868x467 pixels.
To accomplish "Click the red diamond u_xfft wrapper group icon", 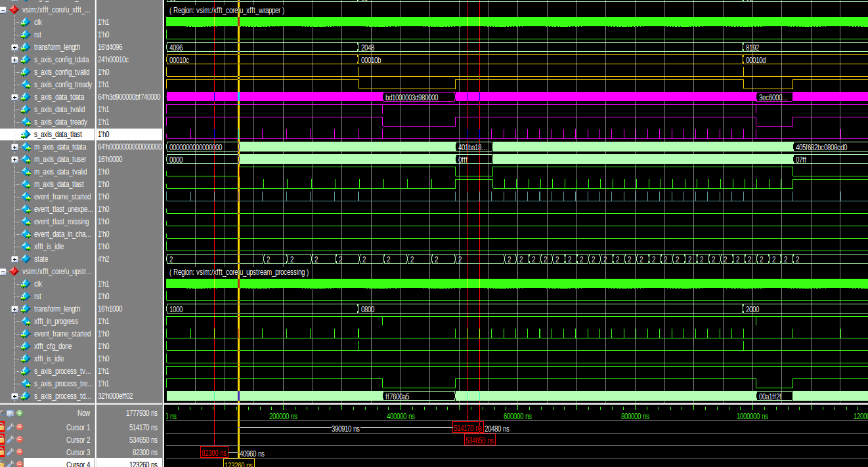I will click(13, 10).
